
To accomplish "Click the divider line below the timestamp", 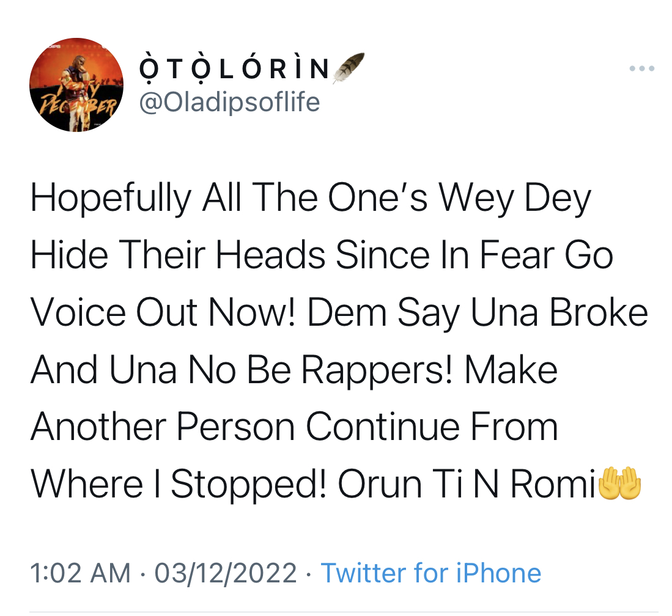I will click(x=344, y=612).
